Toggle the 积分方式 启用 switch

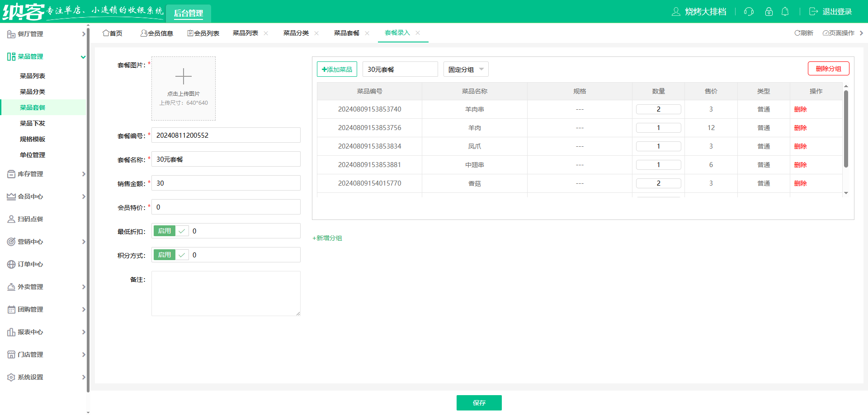[x=171, y=255]
